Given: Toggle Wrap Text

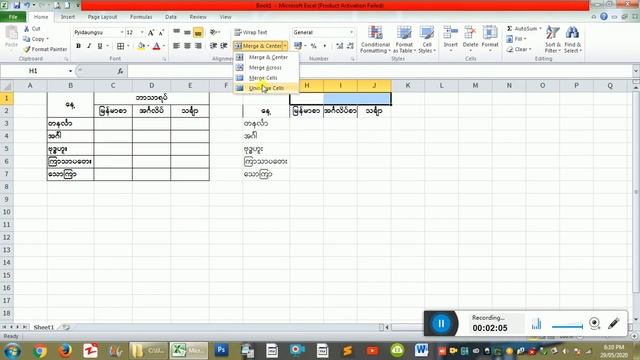Looking at the screenshot, I should tap(251, 32).
